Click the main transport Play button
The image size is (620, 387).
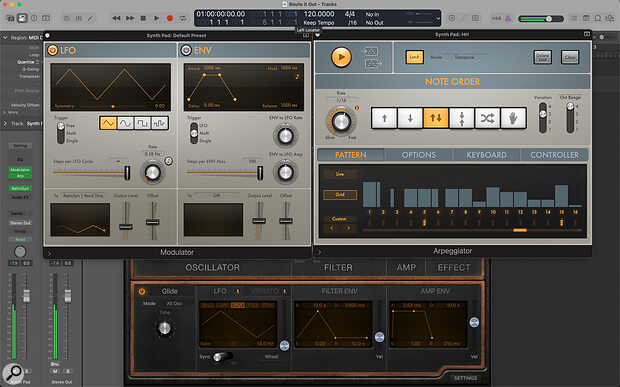(157, 18)
